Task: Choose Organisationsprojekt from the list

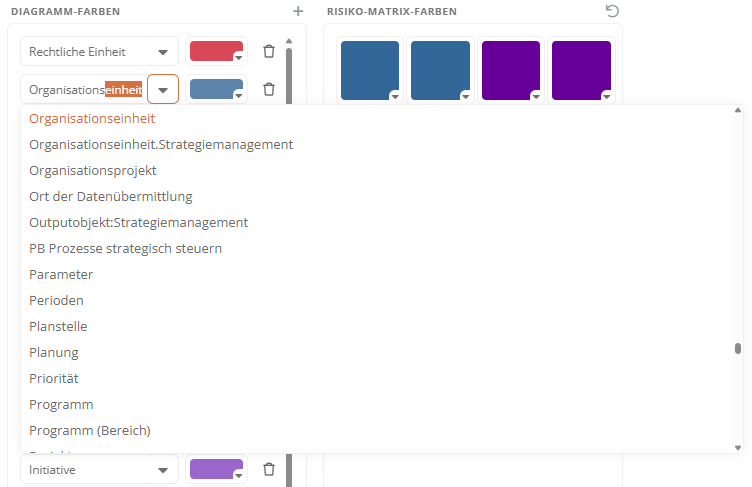Action: [93, 170]
